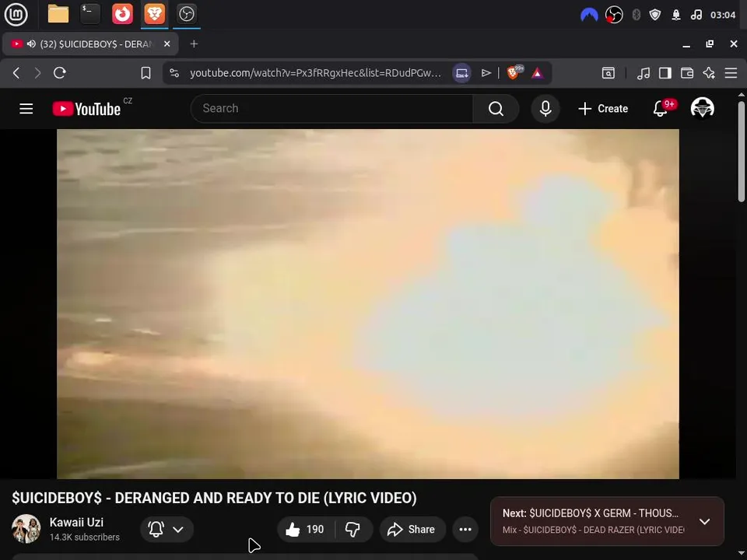Image resolution: width=747 pixels, height=560 pixels.
Task: Reload the YouTube page
Action: tap(60, 73)
